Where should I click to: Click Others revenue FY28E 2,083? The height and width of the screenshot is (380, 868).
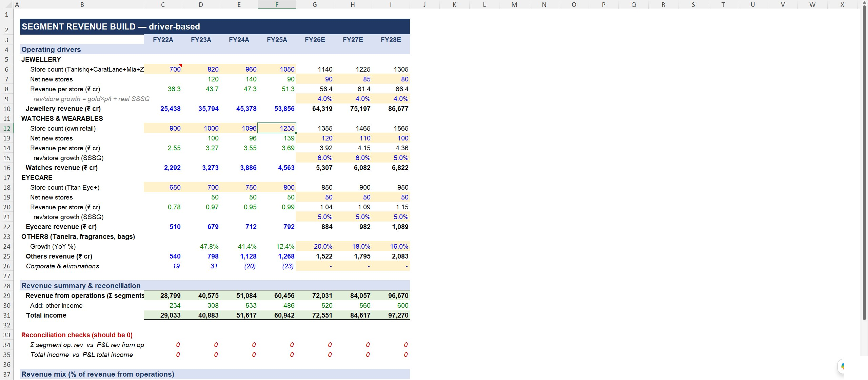click(391, 256)
